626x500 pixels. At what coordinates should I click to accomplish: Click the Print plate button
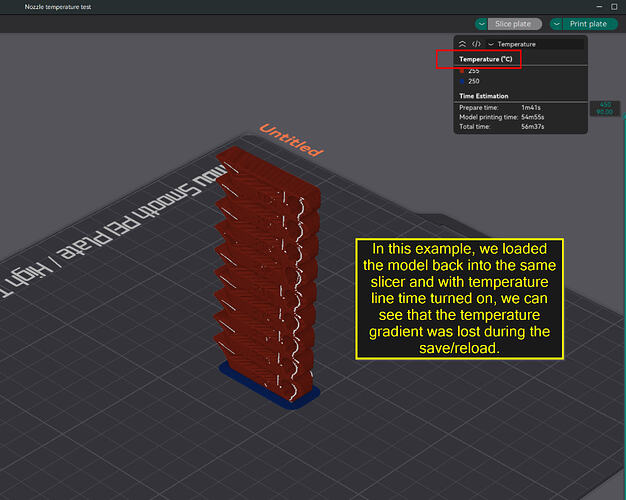point(588,24)
